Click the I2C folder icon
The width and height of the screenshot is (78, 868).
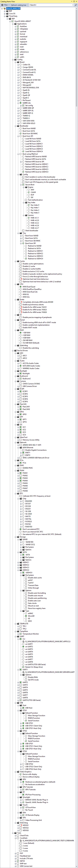18,425
